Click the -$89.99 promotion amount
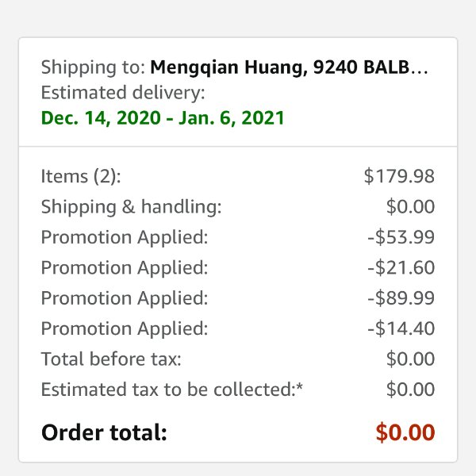Viewport: 476px width, 476px height. pyautogui.click(x=401, y=297)
